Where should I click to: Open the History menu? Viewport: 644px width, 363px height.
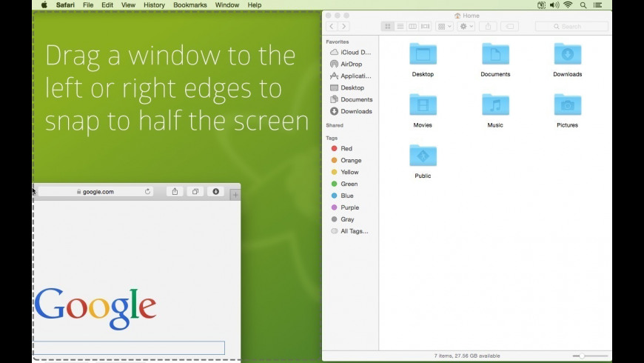pos(154,5)
